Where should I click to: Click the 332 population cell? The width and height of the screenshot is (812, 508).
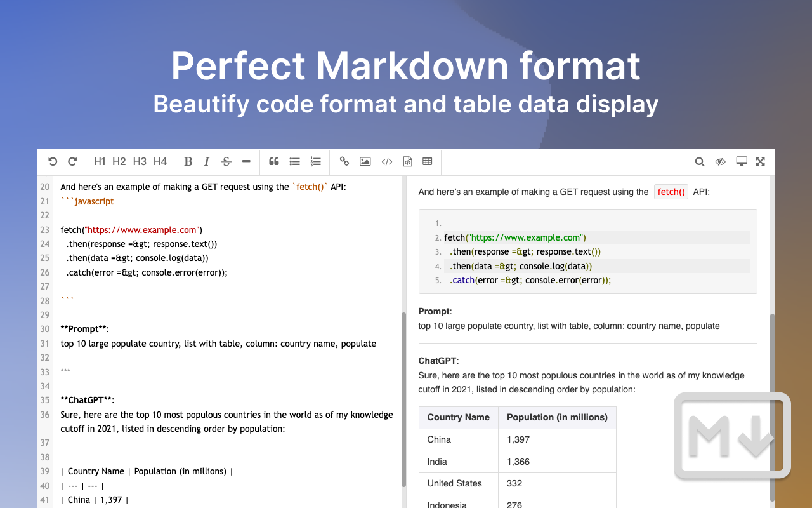pos(558,483)
